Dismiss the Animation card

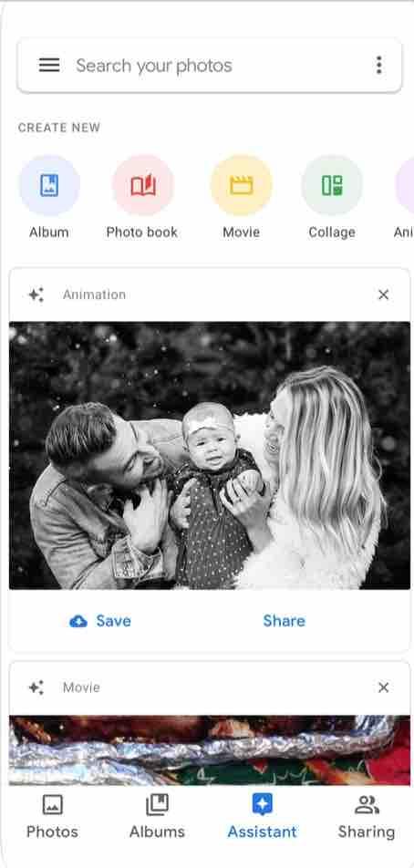point(384,295)
